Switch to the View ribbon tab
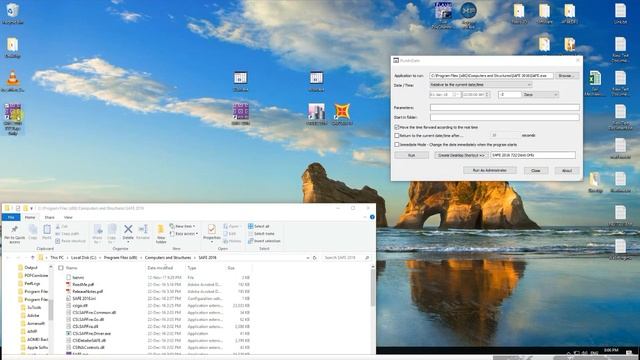This screenshot has width=640, height=360. pyautogui.click(x=68, y=217)
